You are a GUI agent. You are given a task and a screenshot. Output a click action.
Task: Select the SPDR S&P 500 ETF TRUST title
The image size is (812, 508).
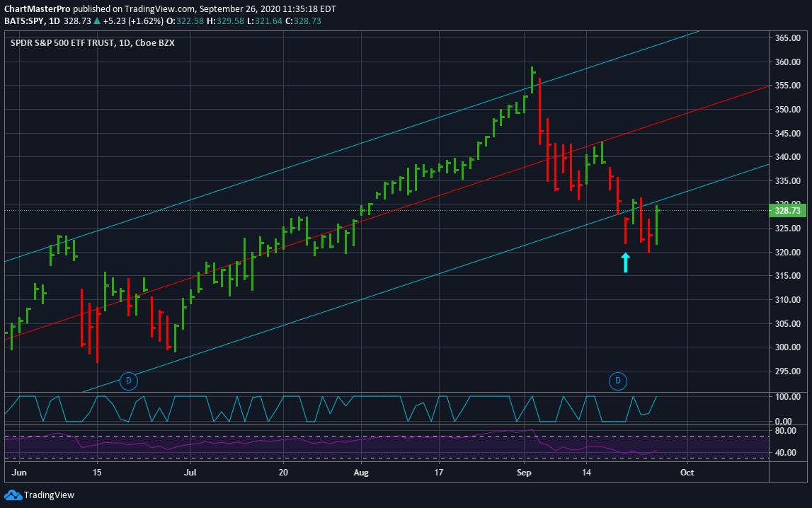(63, 43)
